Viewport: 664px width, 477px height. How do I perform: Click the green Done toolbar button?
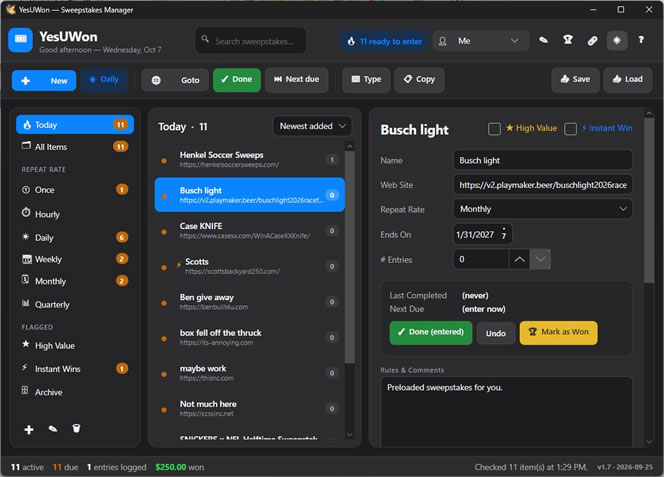pos(237,80)
